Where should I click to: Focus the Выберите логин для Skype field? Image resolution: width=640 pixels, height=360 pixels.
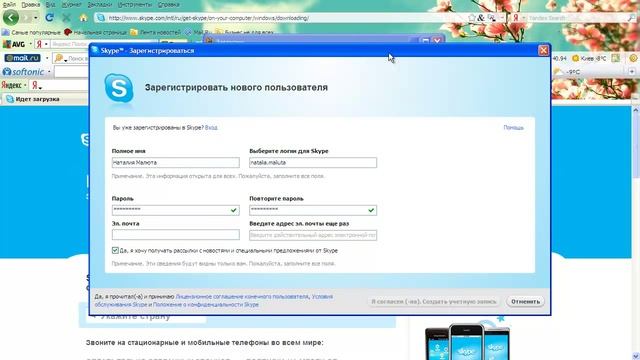[x=313, y=162]
